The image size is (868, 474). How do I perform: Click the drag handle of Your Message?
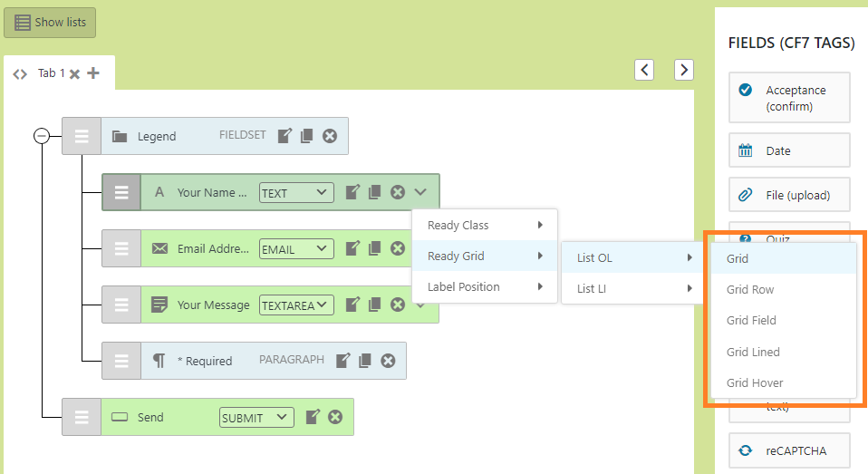[x=121, y=305]
